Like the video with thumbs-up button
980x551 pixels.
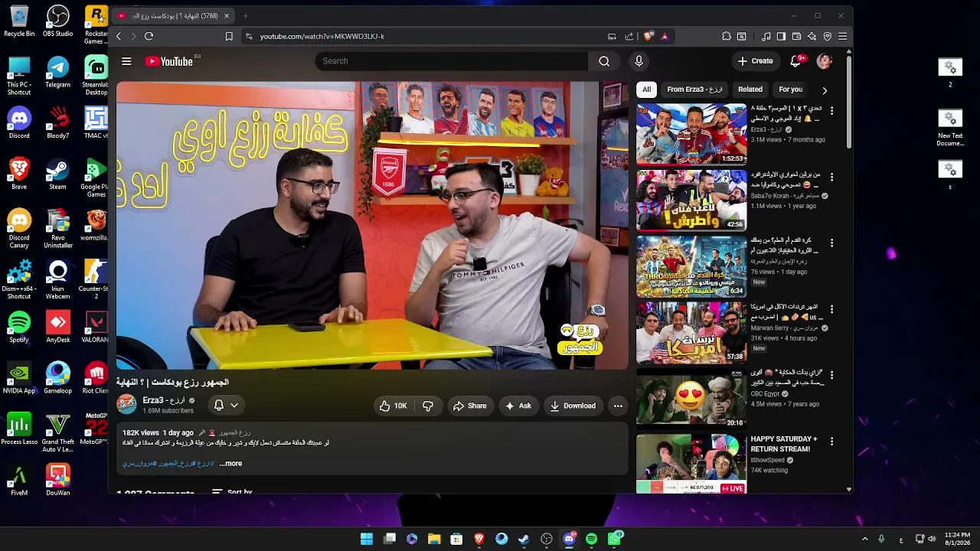[393, 406]
